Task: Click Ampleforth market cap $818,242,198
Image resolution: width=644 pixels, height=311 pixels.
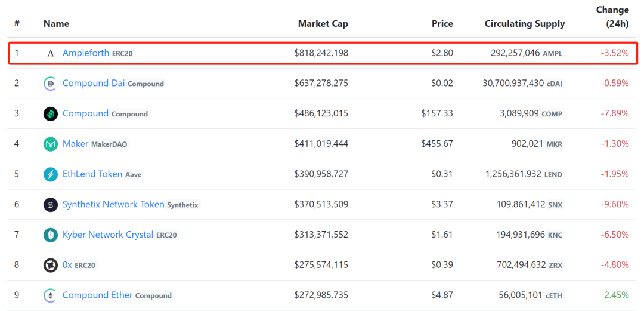Action: (x=321, y=53)
